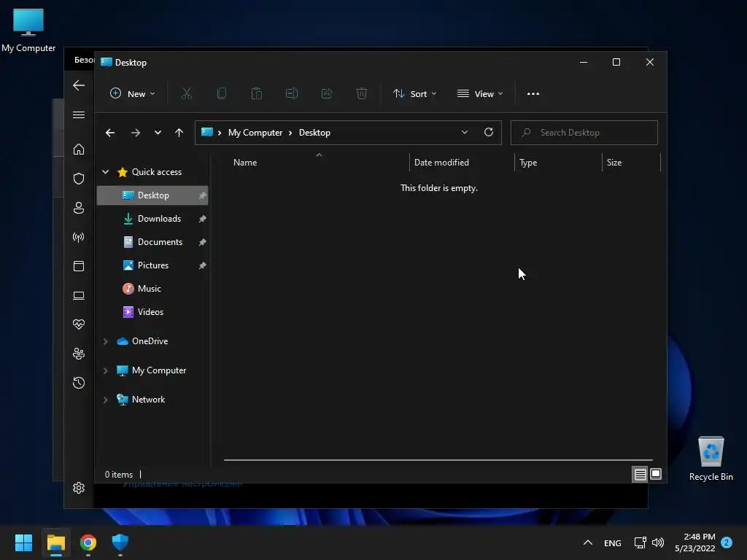
Task: Switch to large thumbnails view in status bar
Action: click(656, 474)
